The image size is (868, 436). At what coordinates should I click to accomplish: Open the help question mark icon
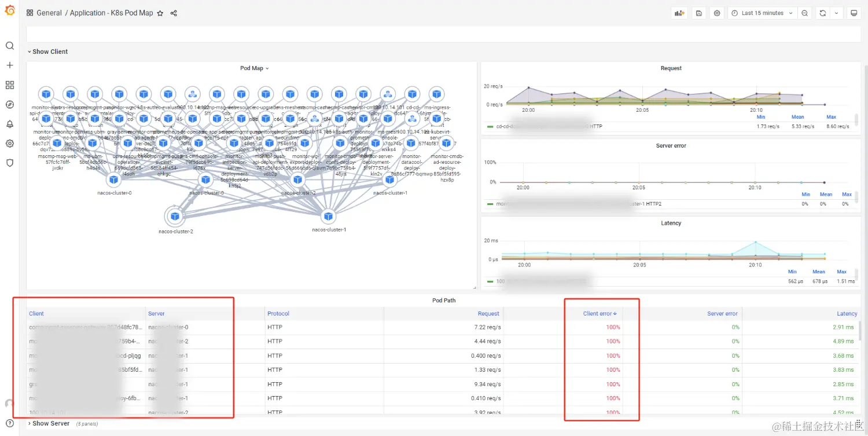pyautogui.click(x=9, y=423)
